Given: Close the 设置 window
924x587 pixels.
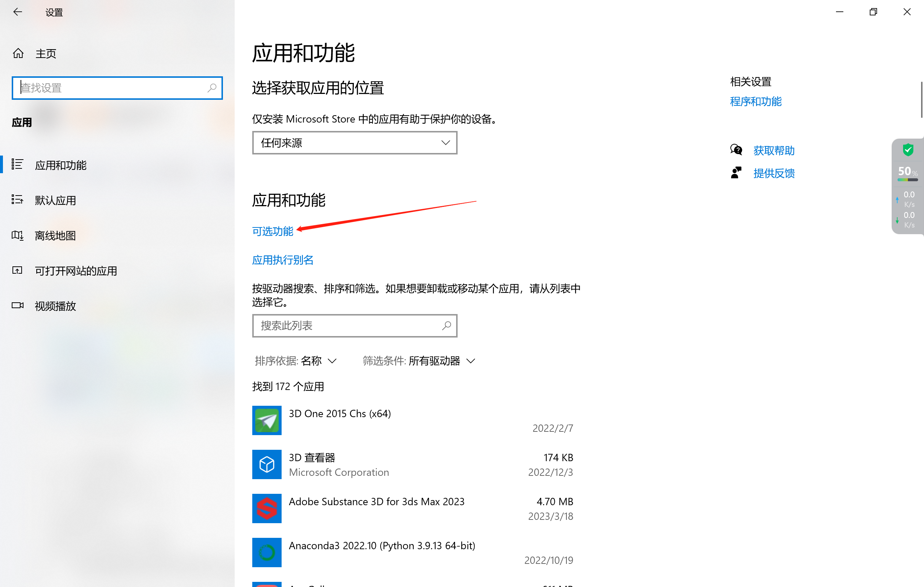Looking at the screenshot, I should coord(907,12).
